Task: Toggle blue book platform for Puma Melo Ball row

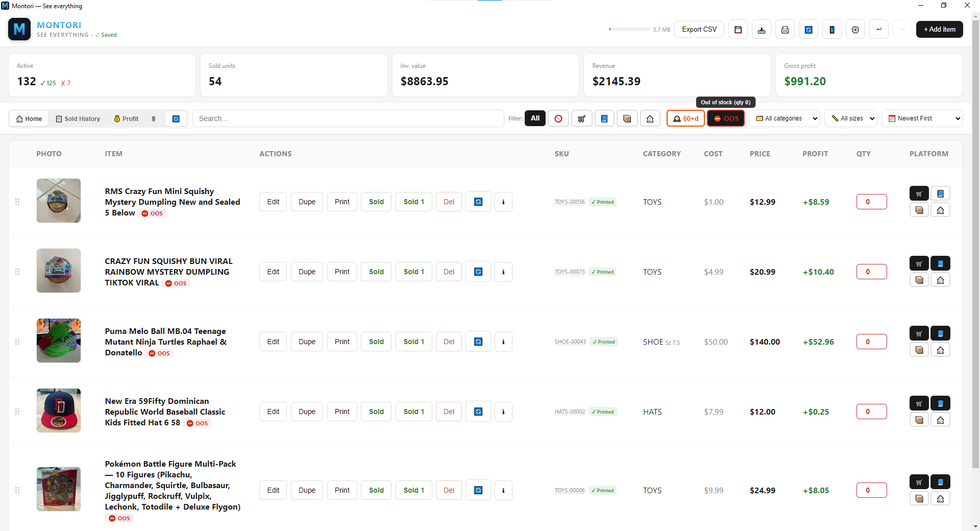Action: click(940, 333)
